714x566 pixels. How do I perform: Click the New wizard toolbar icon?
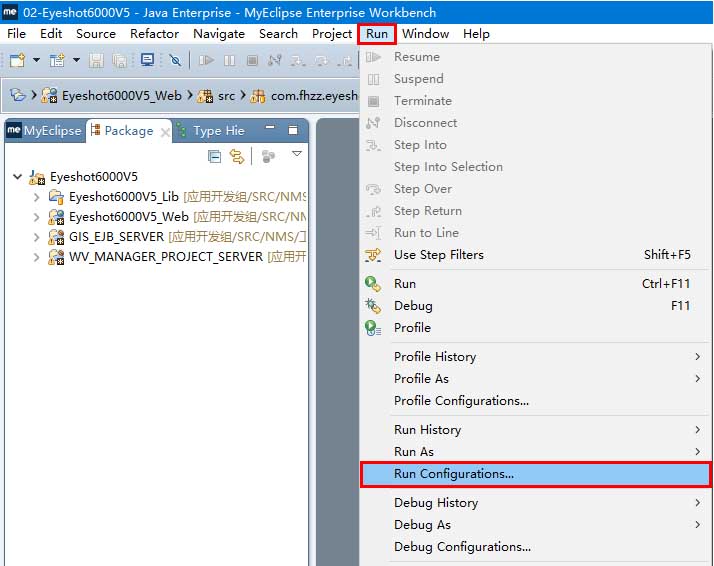[x=17, y=60]
